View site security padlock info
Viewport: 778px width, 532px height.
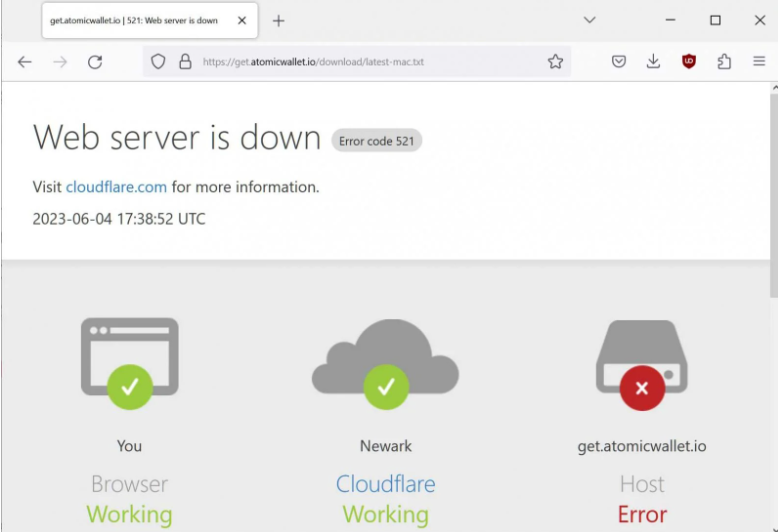tap(185, 62)
